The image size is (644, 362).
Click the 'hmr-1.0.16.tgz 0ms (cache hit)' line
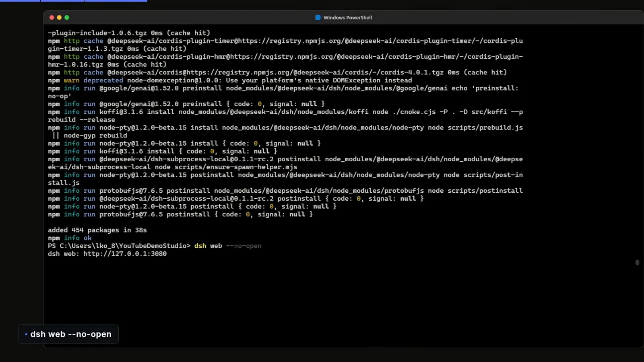pos(107,64)
